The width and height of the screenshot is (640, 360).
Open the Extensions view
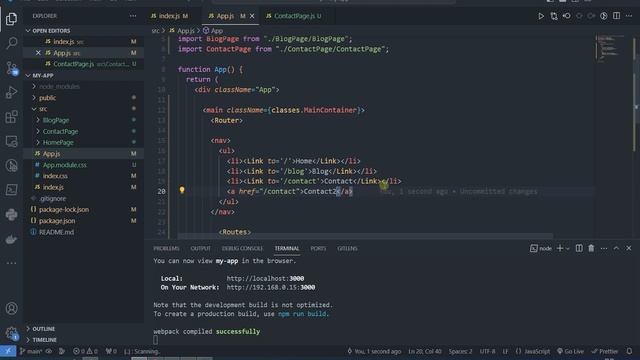pyautogui.click(x=11, y=117)
